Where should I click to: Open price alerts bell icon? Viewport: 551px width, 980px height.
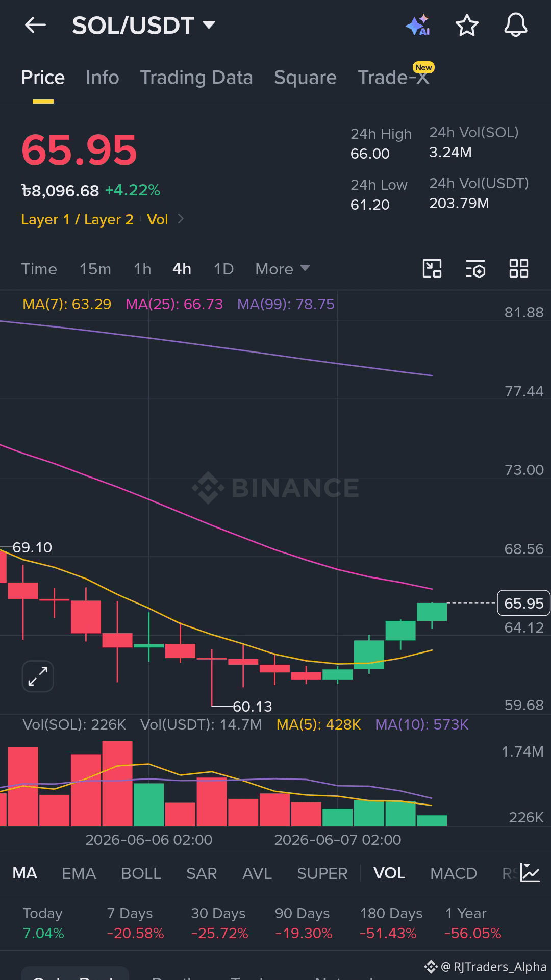click(515, 25)
